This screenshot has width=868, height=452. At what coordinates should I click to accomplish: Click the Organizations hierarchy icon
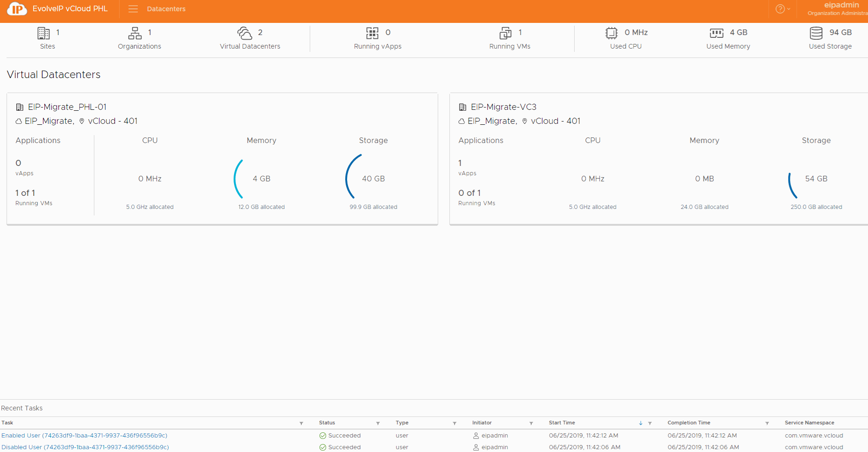(x=135, y=33)
